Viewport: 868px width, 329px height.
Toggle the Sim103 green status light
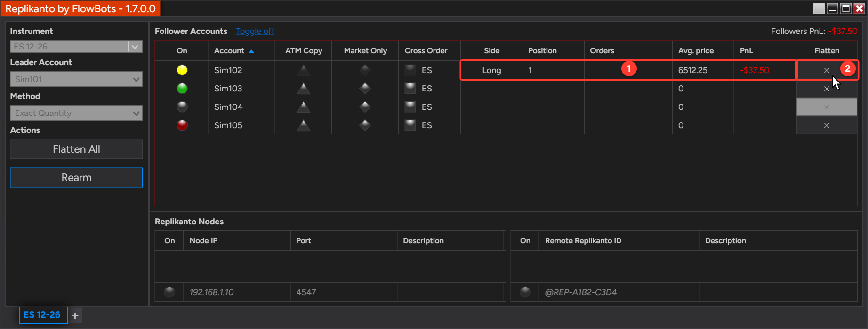click(x=182, y=89)
